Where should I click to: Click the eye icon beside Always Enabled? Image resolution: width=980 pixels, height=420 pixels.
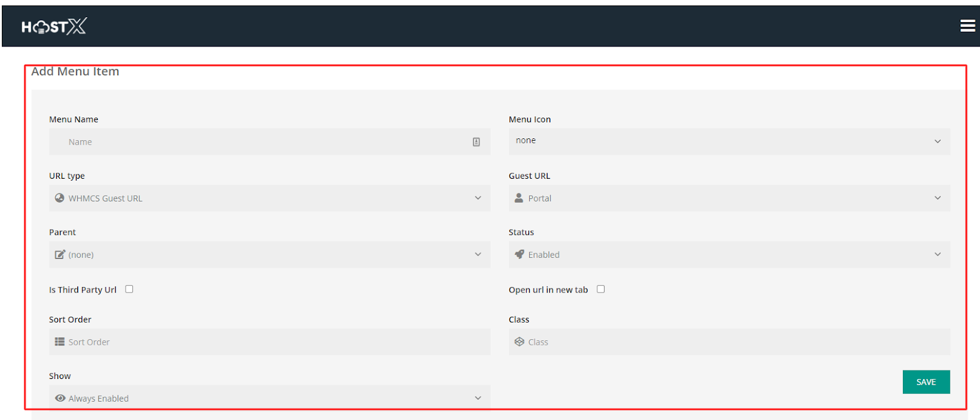pyautogui.click(x=60, y=398)
